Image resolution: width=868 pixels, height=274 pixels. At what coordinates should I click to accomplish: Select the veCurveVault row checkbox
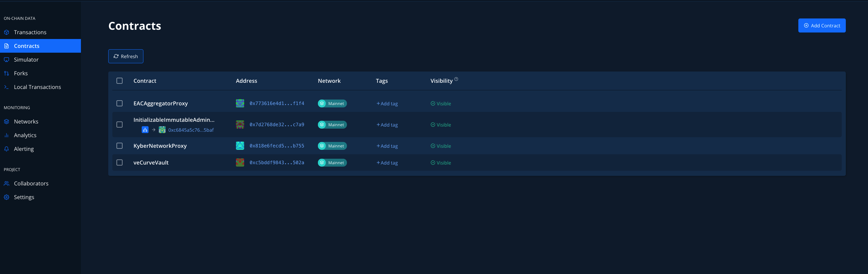[x=120, y=162]
